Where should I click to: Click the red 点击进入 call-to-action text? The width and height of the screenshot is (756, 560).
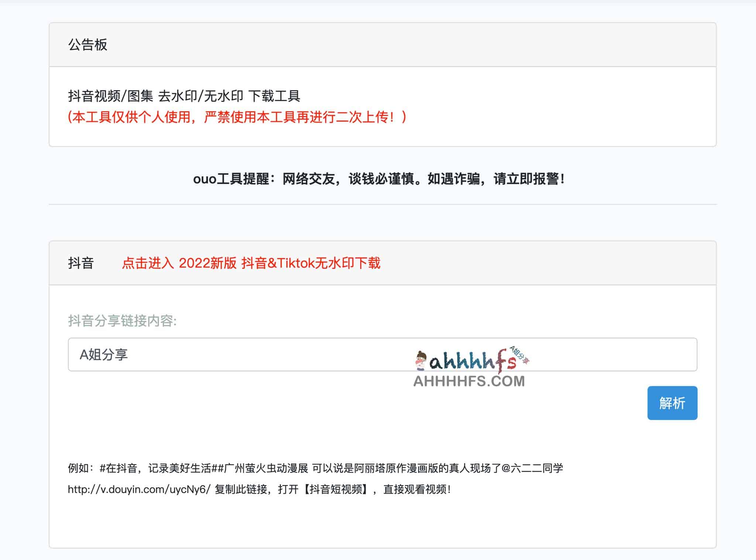coord(147,263)
